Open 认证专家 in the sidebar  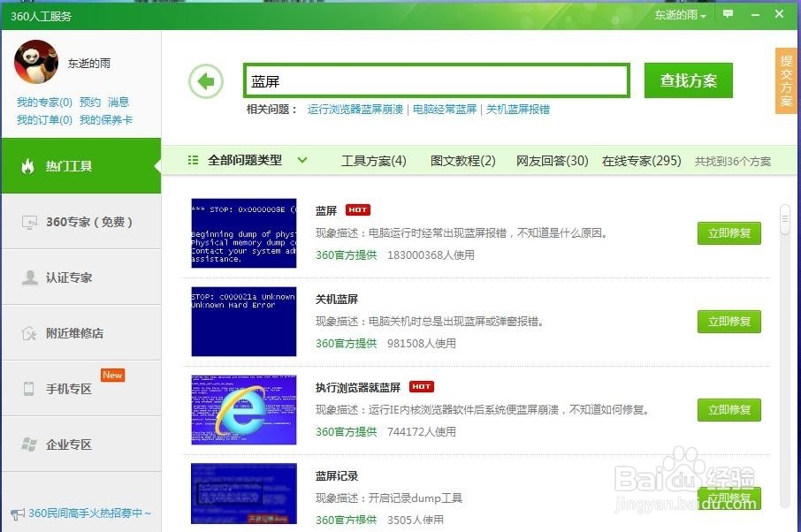tap(81, 277)
